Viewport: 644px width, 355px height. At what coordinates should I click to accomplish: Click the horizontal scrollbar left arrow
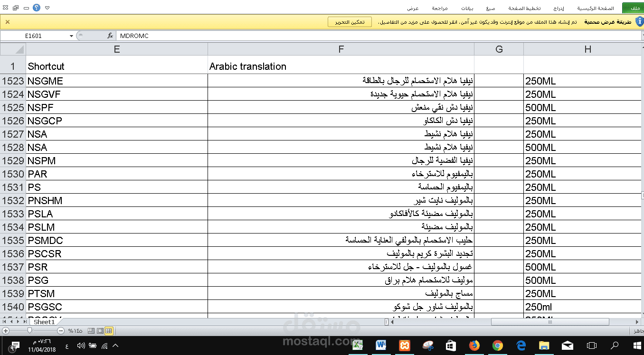pos(392,322)
